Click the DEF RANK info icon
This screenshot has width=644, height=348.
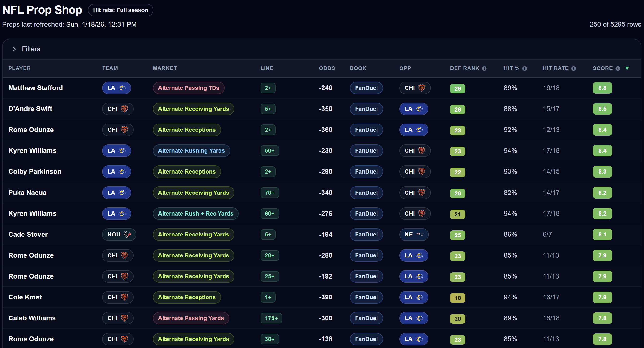484,68
